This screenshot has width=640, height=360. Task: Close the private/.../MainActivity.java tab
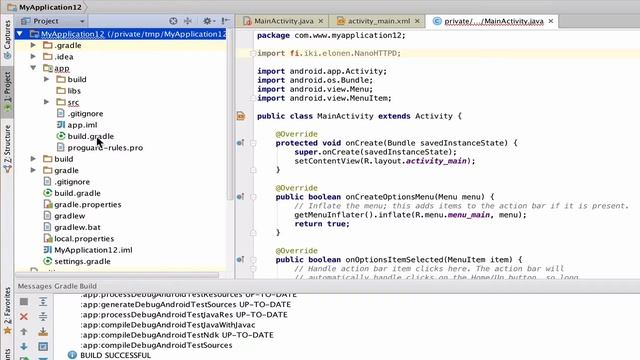coord(551,21)
